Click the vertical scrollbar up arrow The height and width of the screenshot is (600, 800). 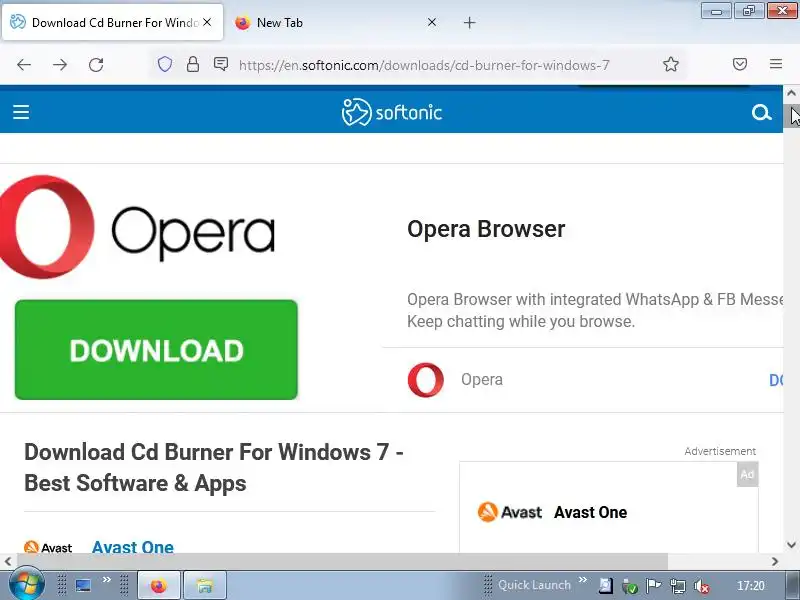tap(791, 93)
